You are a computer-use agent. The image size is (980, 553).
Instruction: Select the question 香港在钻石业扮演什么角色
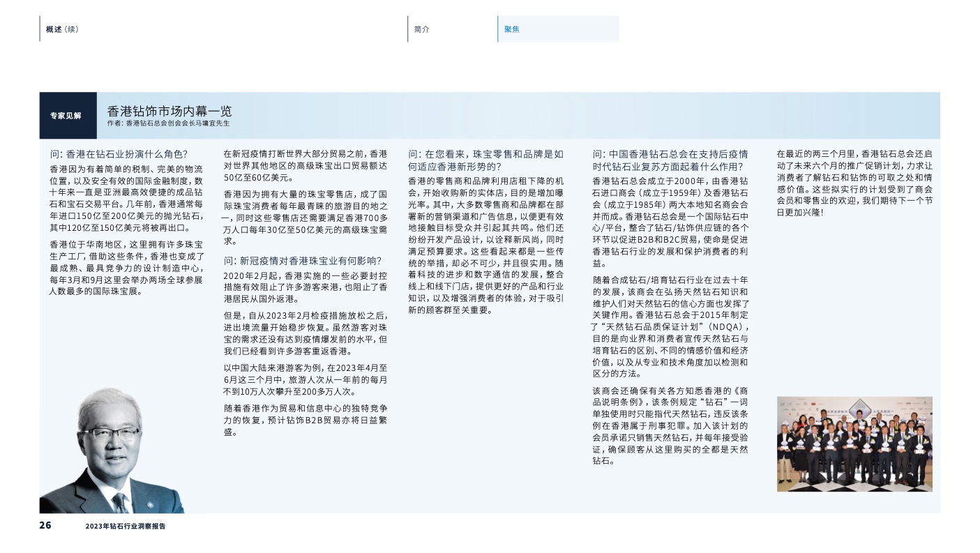click(x=118, y=153)
